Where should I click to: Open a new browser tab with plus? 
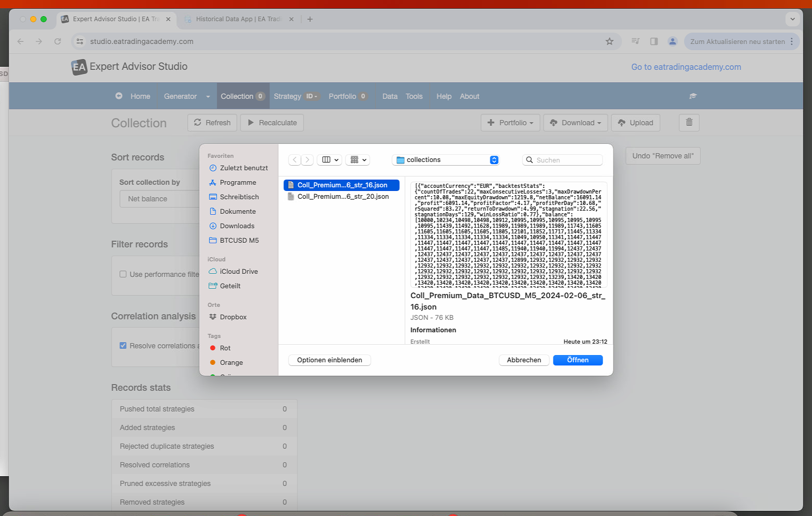[x=310, y=19]
